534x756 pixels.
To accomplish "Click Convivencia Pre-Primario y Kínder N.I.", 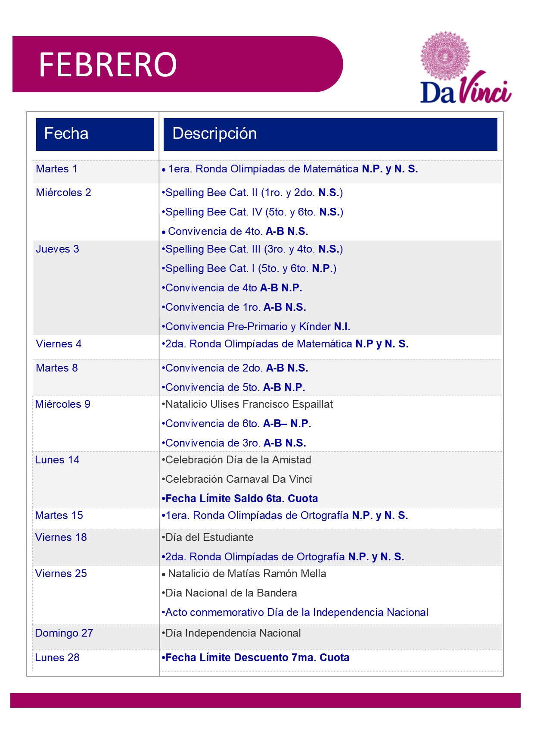I will (256, 327).
